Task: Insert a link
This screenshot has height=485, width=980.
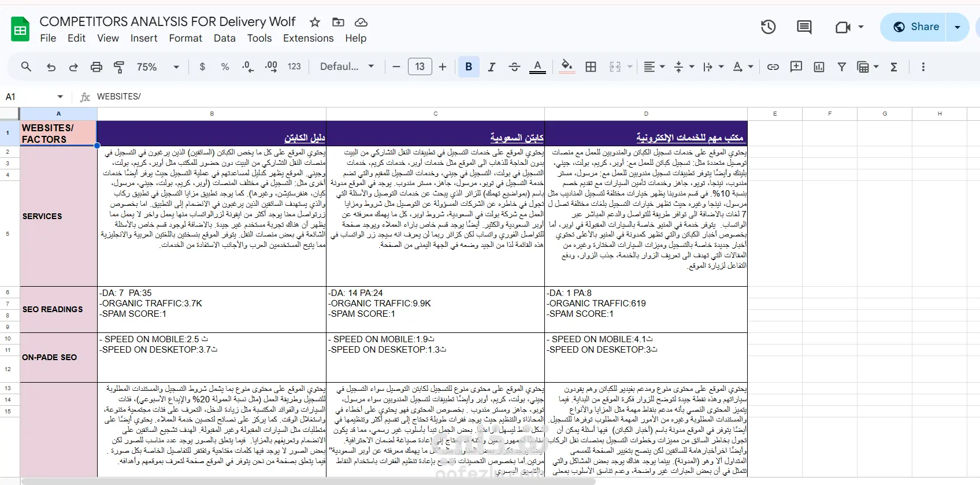Action: point(773,67)
